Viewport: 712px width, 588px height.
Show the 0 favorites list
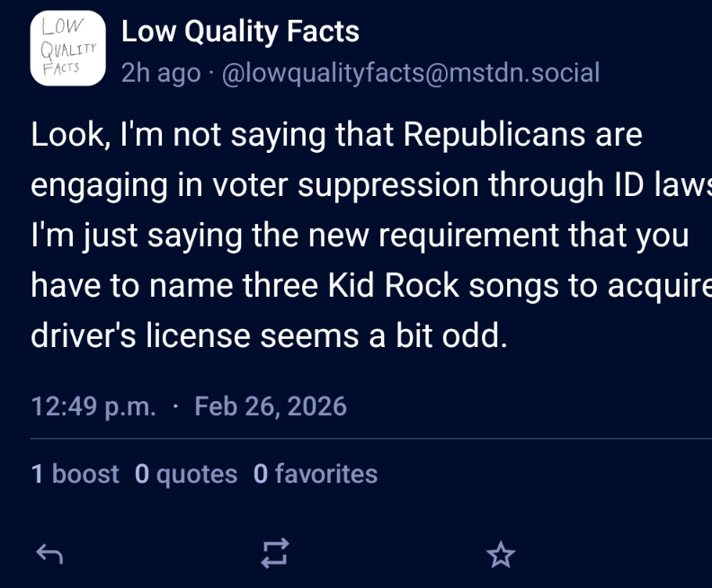pyautogui.click(x=316, y=474)
